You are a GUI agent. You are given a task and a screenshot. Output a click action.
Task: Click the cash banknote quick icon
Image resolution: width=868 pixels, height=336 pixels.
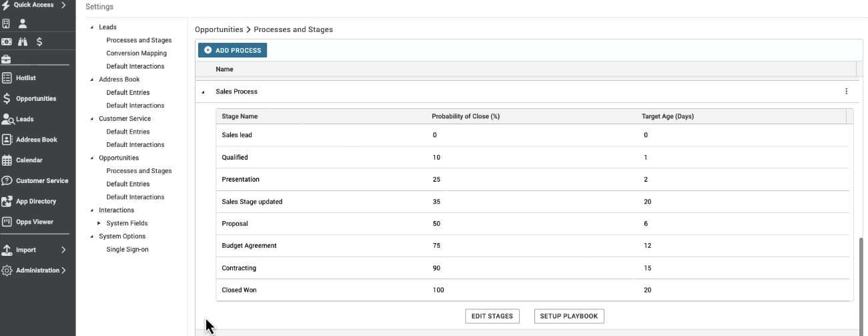[6, 41]
